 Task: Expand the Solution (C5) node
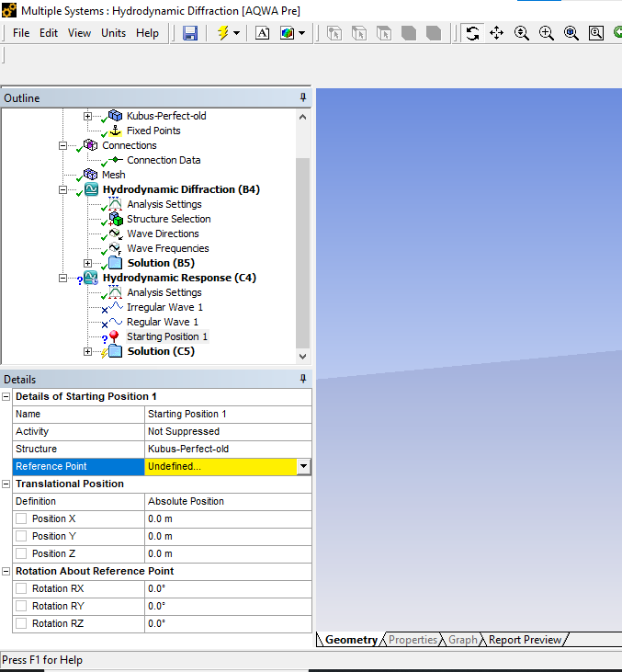[x=87, y=351]
